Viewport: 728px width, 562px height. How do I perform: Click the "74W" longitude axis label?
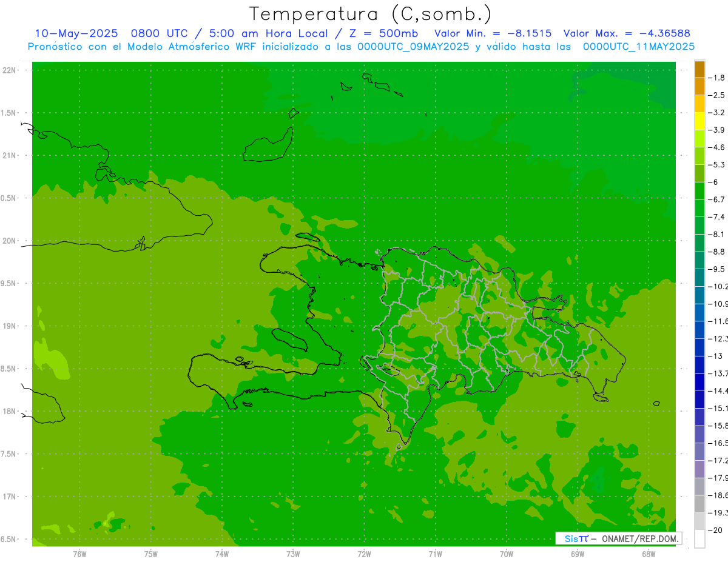click(221, 554)
